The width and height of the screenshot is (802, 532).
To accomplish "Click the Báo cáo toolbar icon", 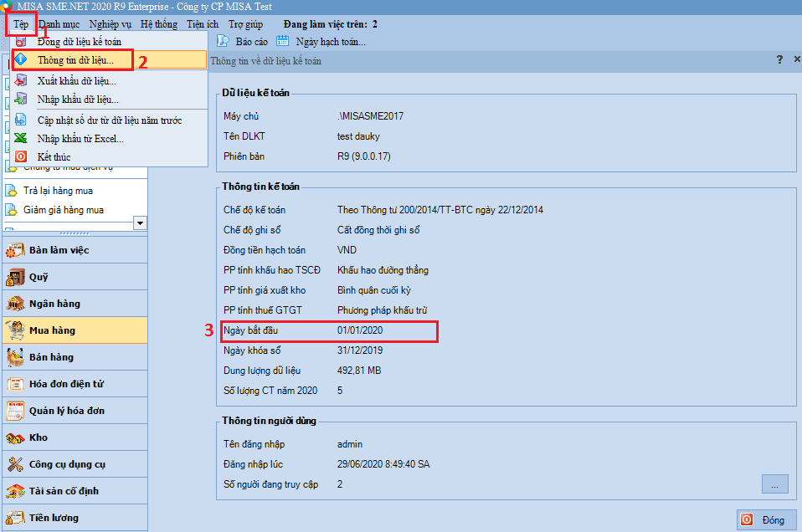I will point(223,41).
